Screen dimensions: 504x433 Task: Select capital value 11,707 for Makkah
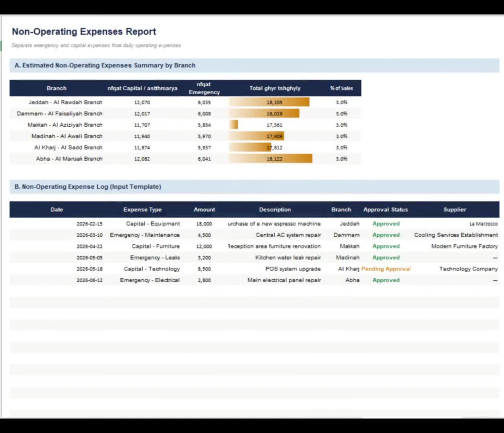[142, 125]
